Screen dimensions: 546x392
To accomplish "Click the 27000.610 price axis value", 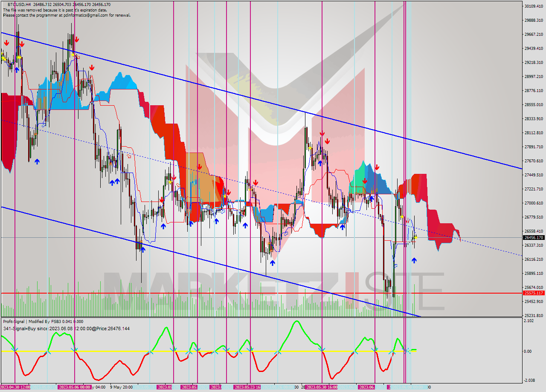I will pyautogui.click(x=534, y=203).
